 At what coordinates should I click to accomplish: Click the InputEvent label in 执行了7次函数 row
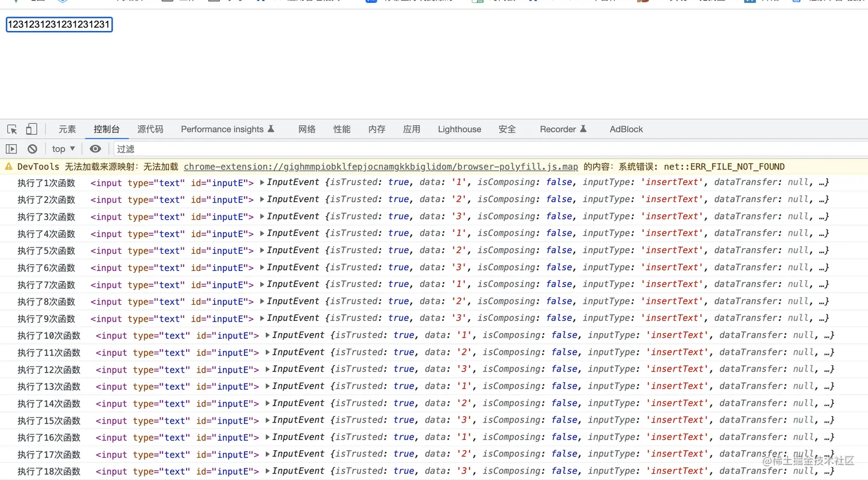point(293,284)
